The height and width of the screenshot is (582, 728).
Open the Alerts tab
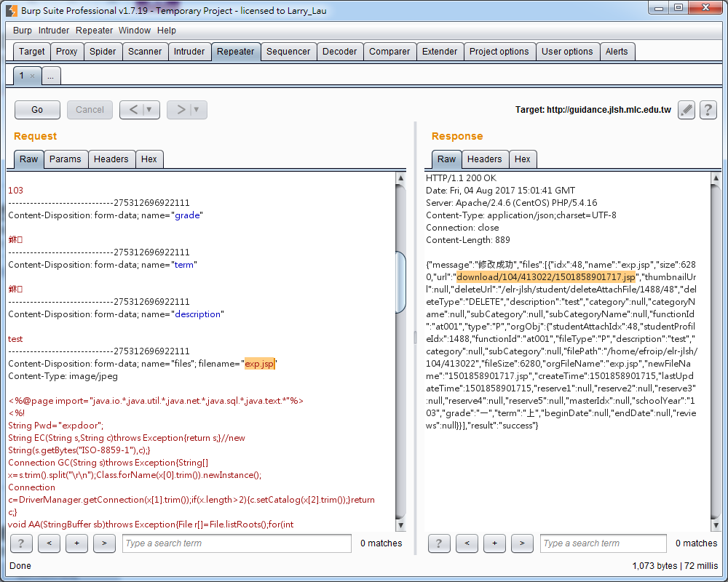pos(617,52)
